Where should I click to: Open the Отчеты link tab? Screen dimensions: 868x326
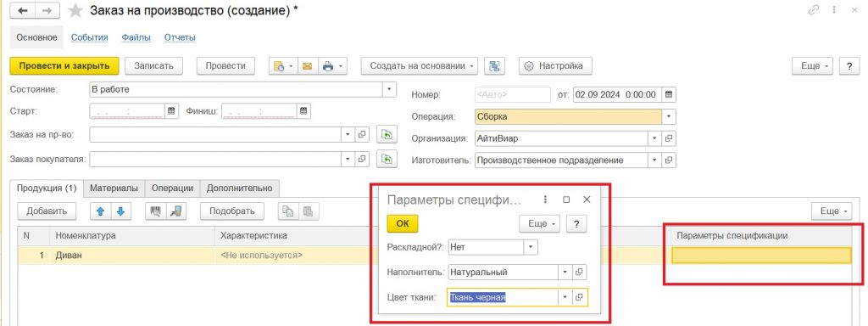coord(180,37)
